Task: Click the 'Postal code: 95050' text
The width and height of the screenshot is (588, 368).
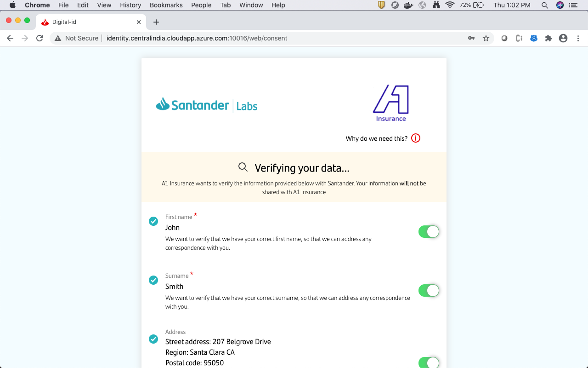Action: pos(194,363)
